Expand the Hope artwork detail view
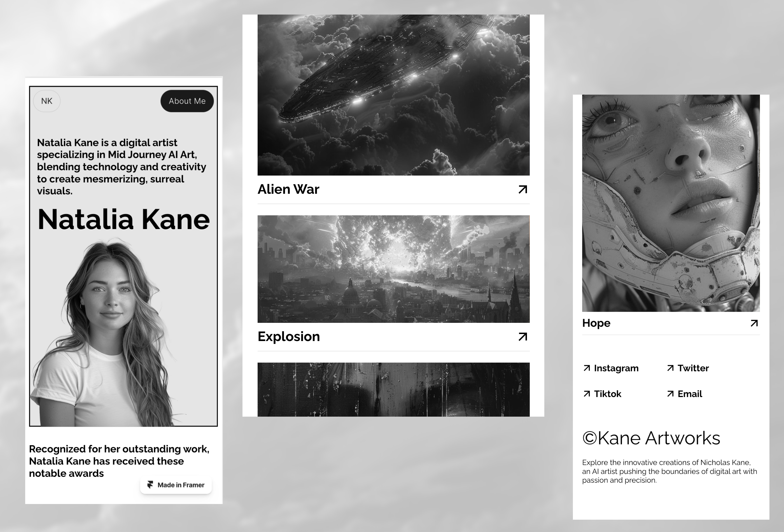 coord(753,323)
